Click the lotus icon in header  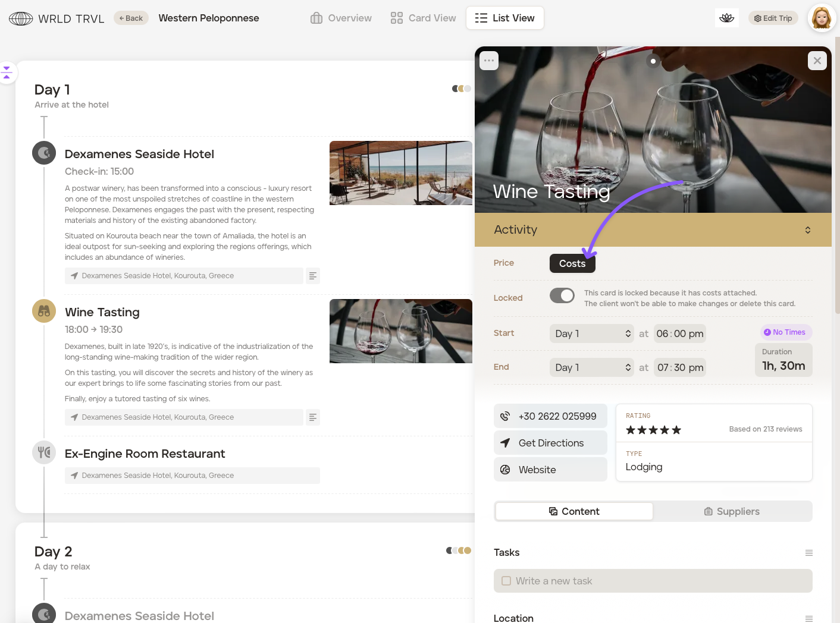coord(726,18)
